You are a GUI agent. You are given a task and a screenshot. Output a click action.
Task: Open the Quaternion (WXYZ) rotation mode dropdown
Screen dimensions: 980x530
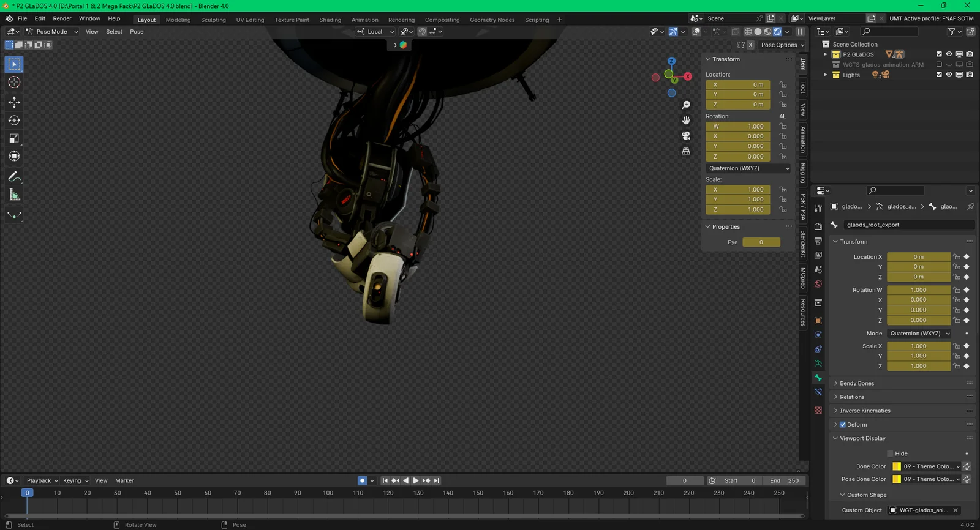[x=748, y=168]
